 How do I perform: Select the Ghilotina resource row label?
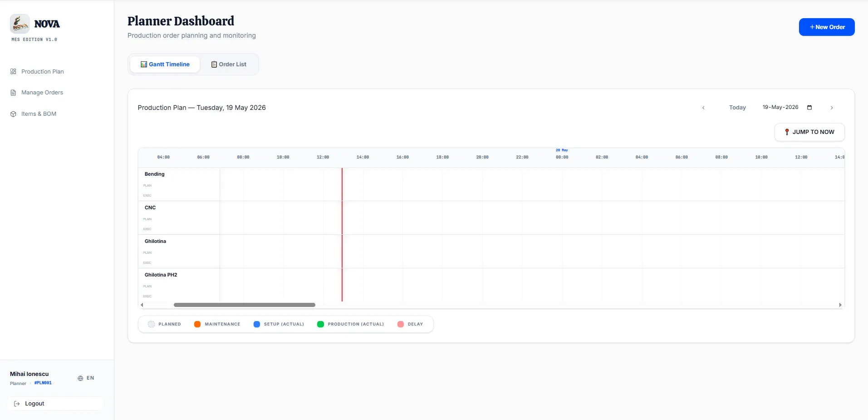tap(155, 241)
